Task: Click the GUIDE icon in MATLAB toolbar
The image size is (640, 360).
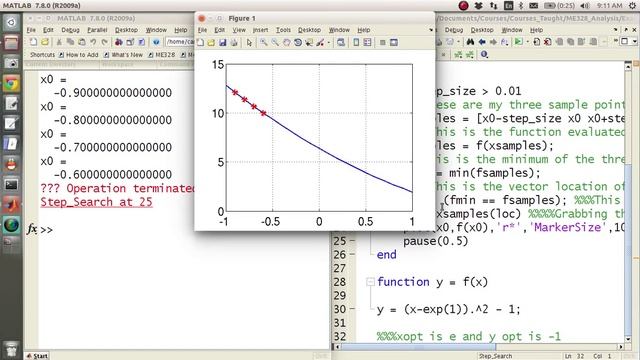Action: pyautogui.click(x=130, y=42)
